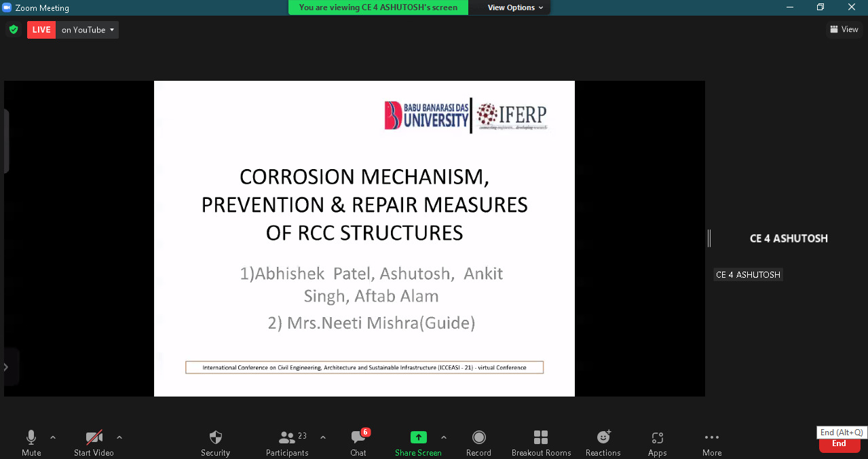868x459 pixels.
Task: Open the More options menu
Action: [712, 443]
